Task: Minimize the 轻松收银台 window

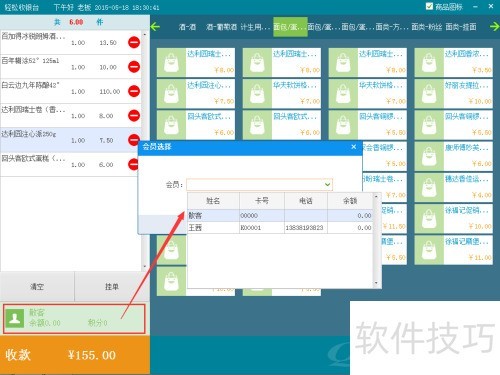Action: coord(475,6)
